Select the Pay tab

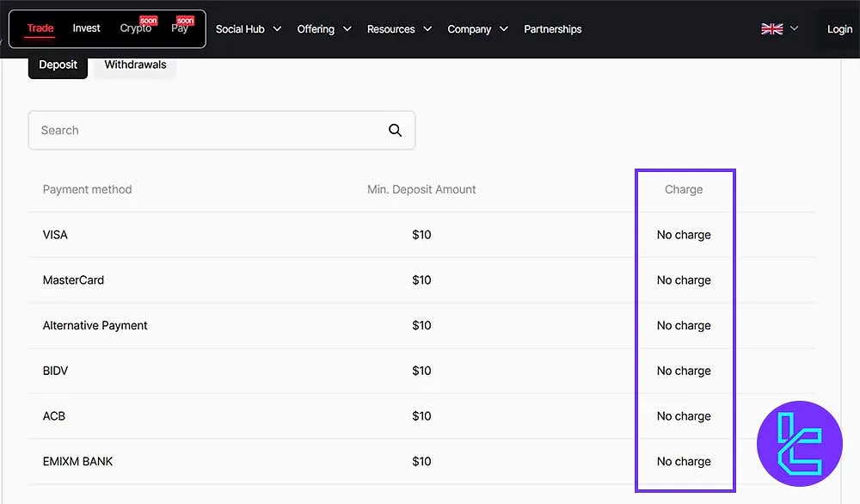pos(180,28)
